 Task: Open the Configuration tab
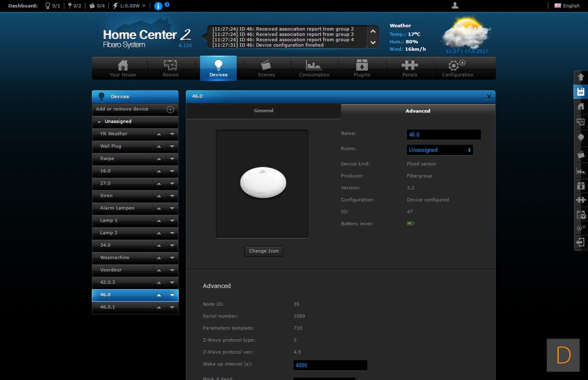click(457, 68)
